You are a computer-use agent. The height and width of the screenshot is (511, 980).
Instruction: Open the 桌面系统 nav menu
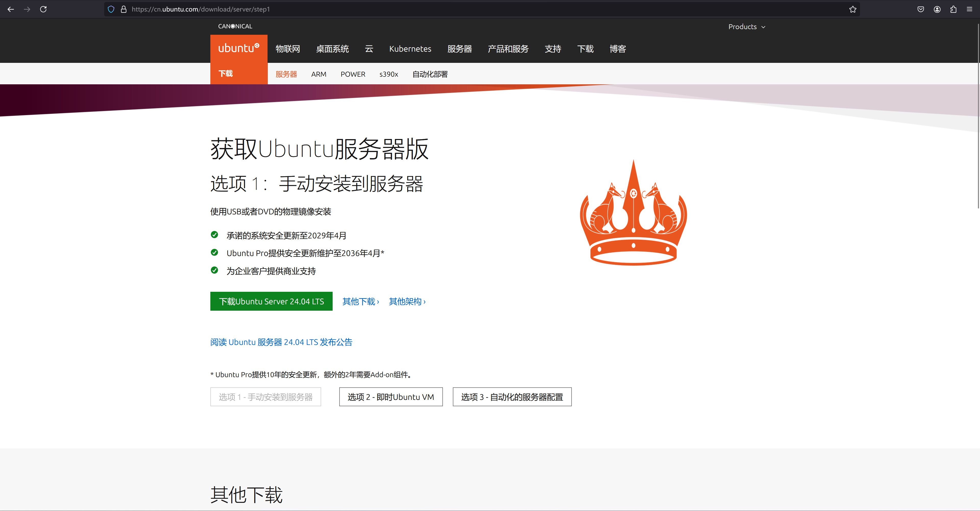[x=332, y=49]
